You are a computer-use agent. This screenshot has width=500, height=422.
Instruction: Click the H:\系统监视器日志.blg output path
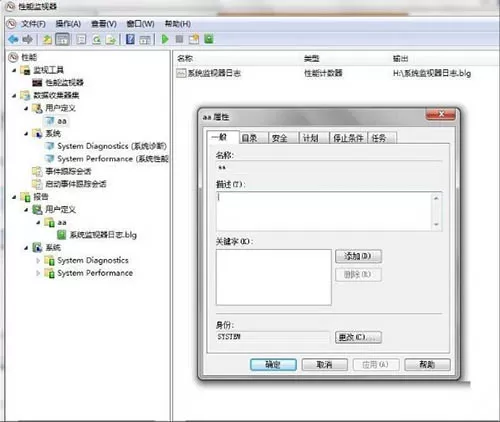coord(432,73)
